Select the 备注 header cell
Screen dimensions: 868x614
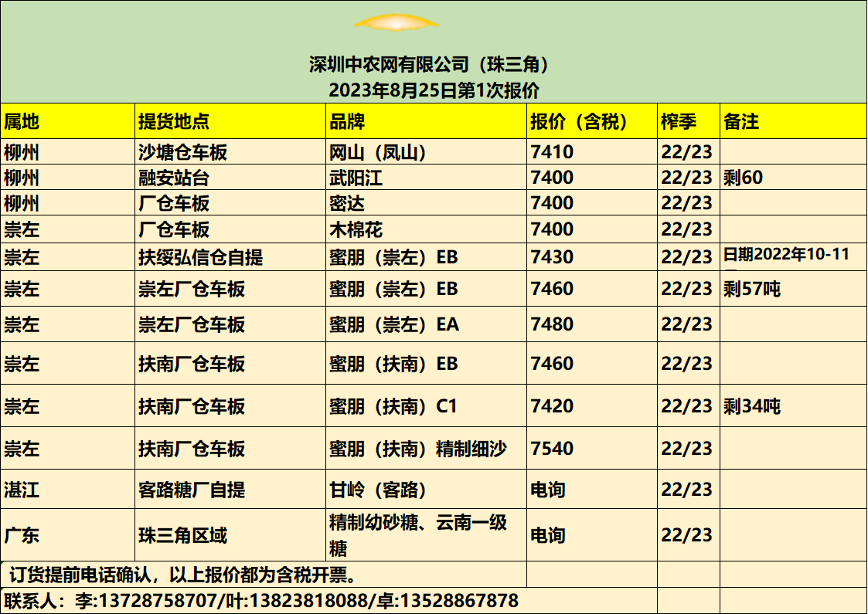tap(741, 121)
